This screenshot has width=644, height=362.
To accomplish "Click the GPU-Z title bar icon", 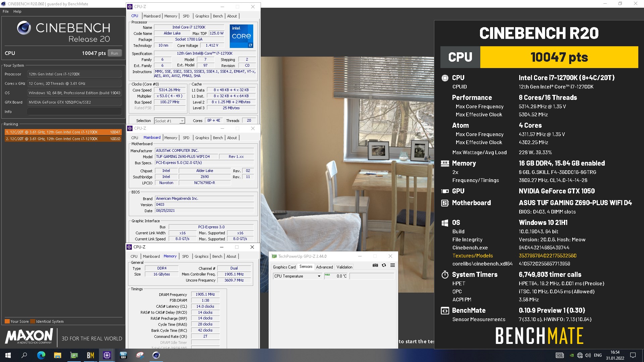I will 274,256.
